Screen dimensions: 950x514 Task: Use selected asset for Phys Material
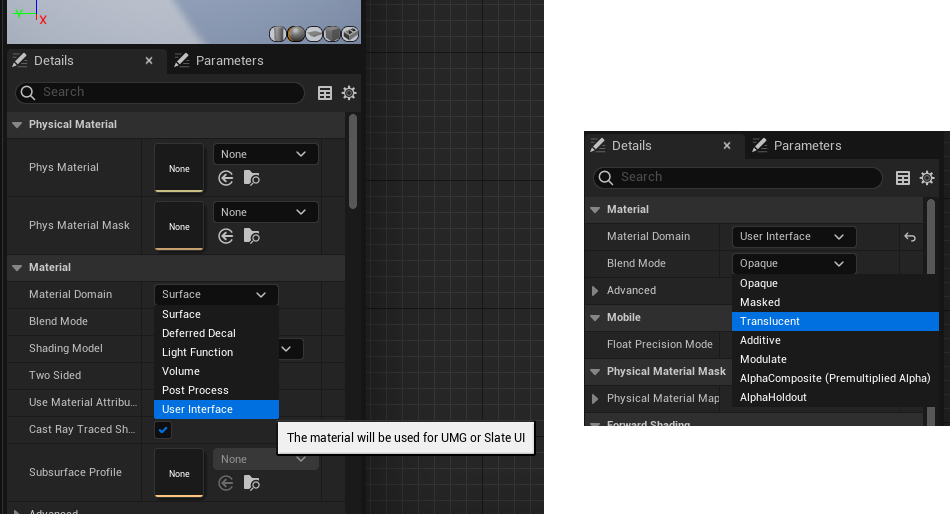point(226,178)
